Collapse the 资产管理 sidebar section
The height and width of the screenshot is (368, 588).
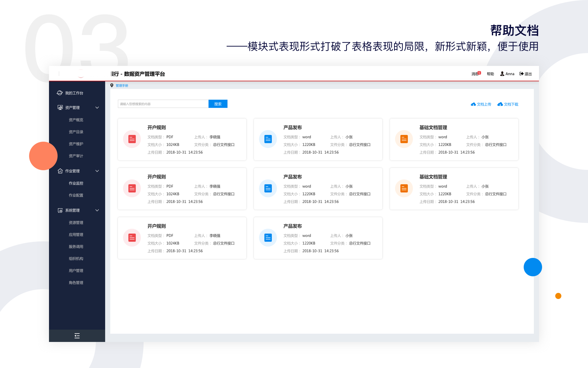(x=97, y=108)
